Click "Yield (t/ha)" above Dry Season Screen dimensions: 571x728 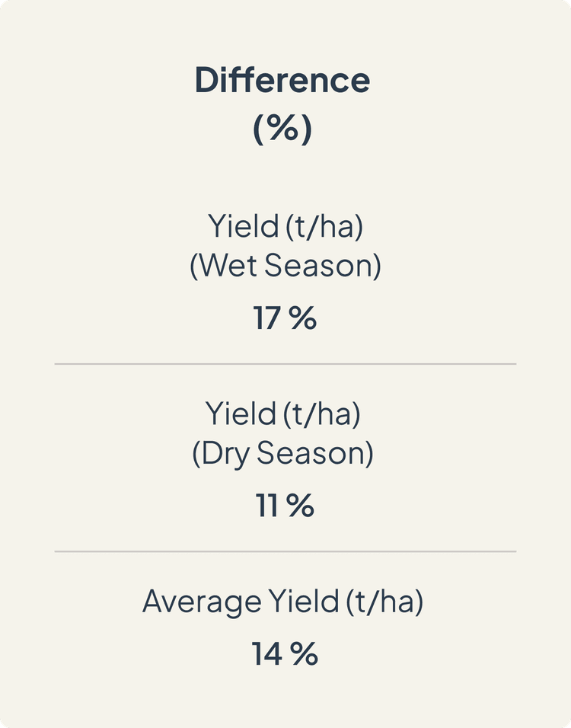pyautogui.click(x=282, y=413)
